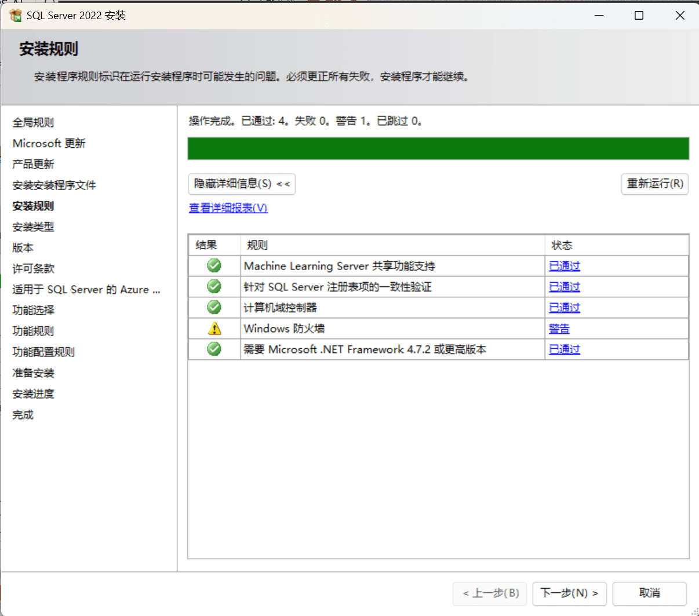Screen dimensions: 699x616
Task: Click the 取消 button
Action: pyautogui.click(x=650, y=593)
